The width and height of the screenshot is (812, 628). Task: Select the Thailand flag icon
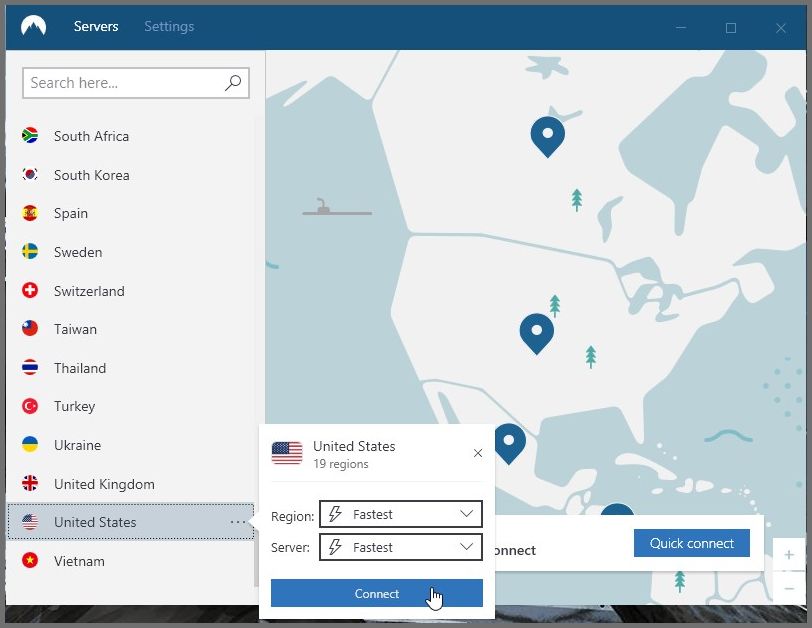click(30, 368)
